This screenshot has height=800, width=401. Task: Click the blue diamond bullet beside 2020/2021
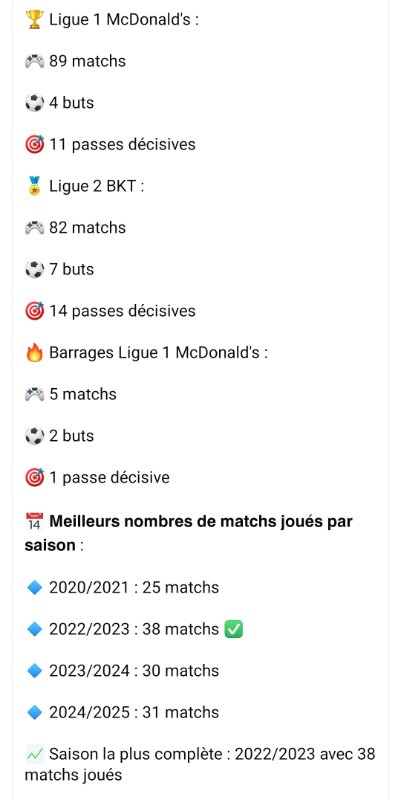click(x=34, y=588)
